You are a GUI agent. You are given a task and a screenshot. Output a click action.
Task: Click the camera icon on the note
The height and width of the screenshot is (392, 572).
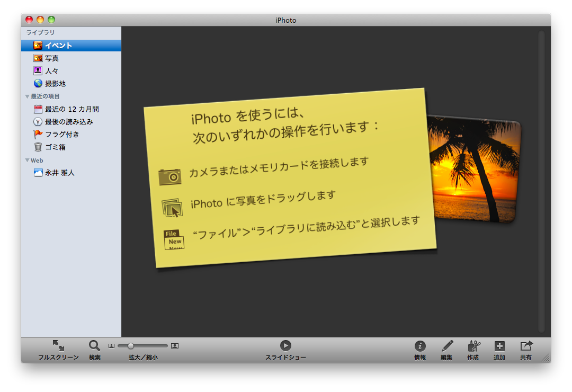(170, 176)
